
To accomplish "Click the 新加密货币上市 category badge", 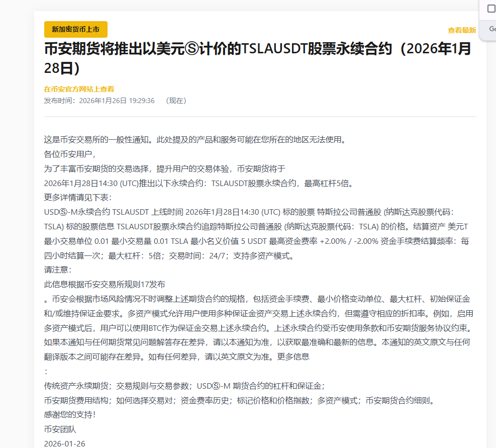I will click(75, 29).
